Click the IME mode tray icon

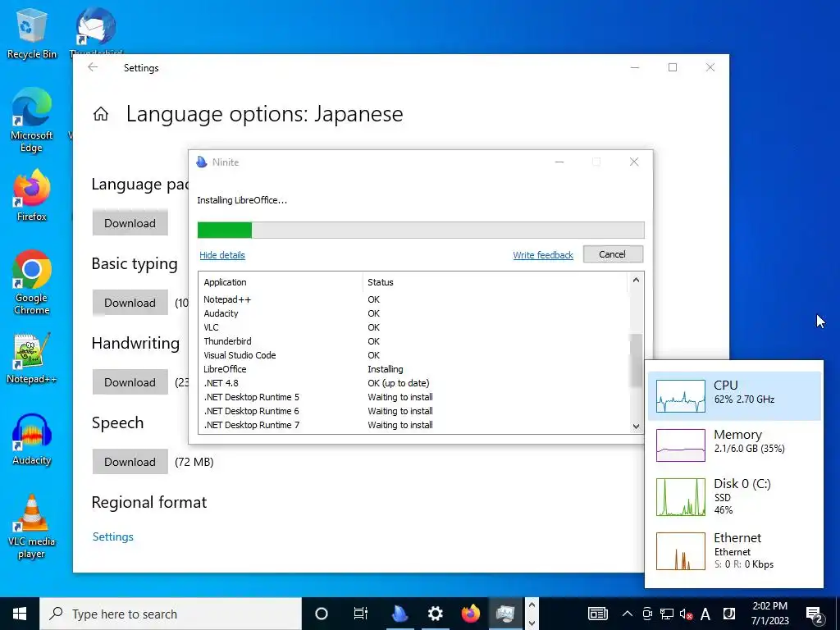tap(729, 614)
